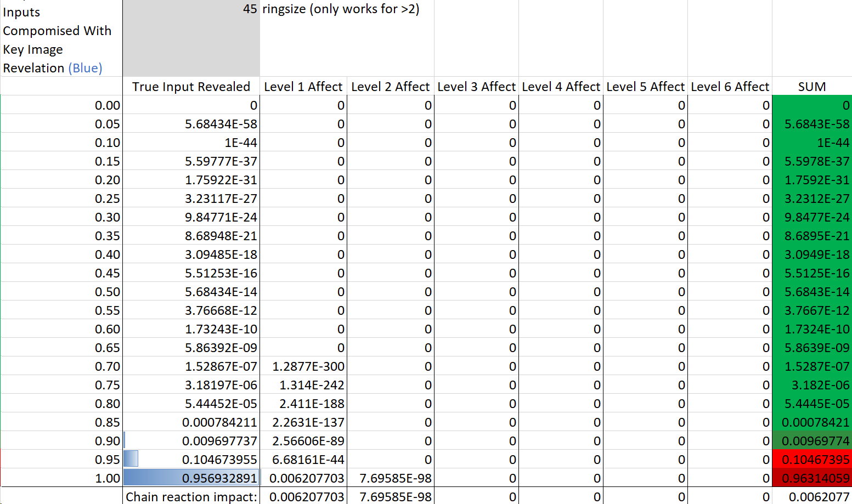The height and width of the screenshot is (504, 852).
Task: Select Level 1 cell 2.411E-188
Action: coord(303,403)
